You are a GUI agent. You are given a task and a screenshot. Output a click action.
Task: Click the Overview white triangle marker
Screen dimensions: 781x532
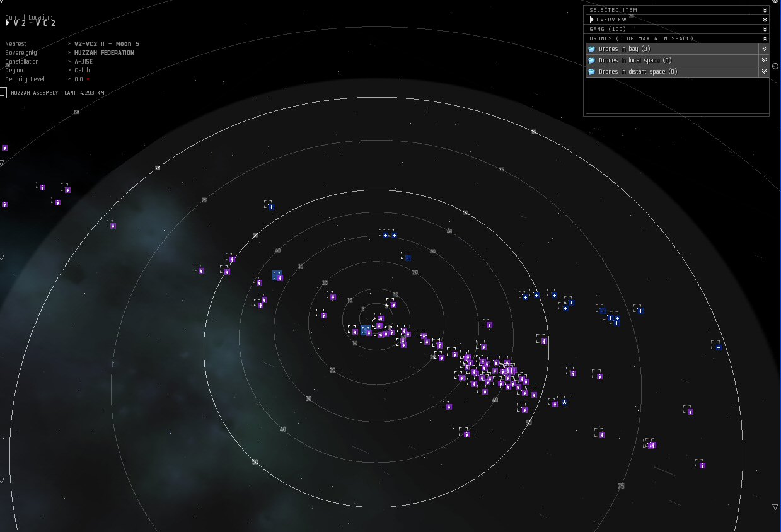[x=592, y=20]
